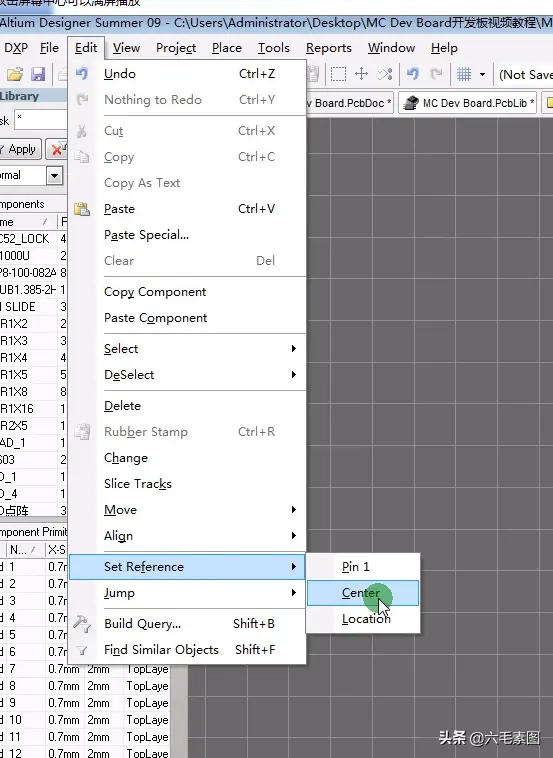Viewport: 553px width, 758px height.
Task: Switch to the MC Dev Board.PcbLib tab
Action: [x=468, y=103]
